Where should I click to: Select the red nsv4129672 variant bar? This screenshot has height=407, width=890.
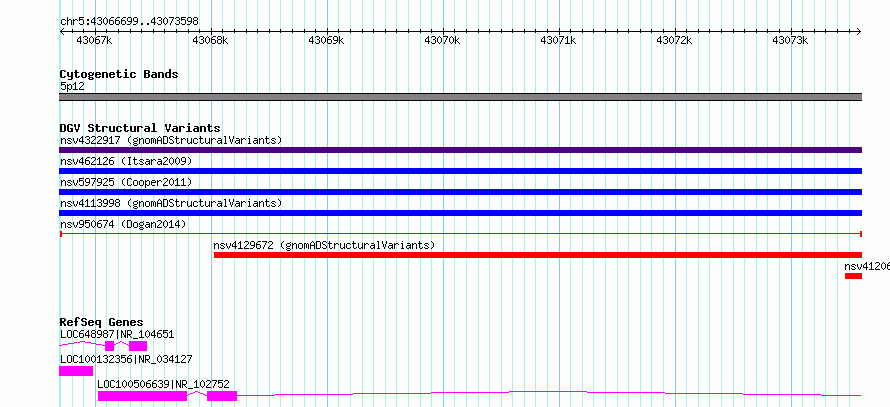coord(538,255)
